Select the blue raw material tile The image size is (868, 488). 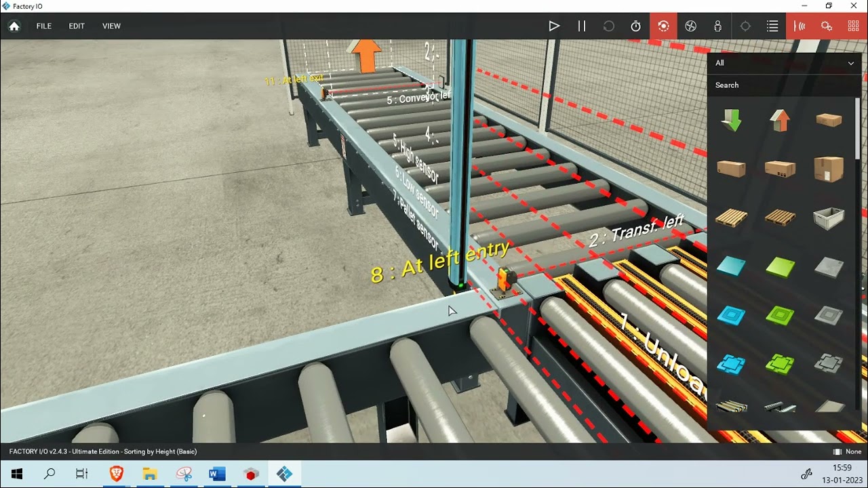tap(731, 266)
